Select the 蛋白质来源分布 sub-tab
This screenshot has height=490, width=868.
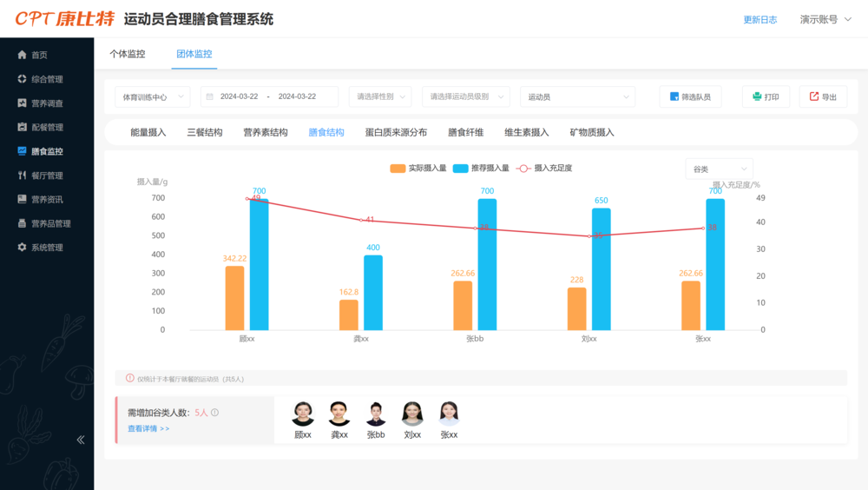click(396, 132)
